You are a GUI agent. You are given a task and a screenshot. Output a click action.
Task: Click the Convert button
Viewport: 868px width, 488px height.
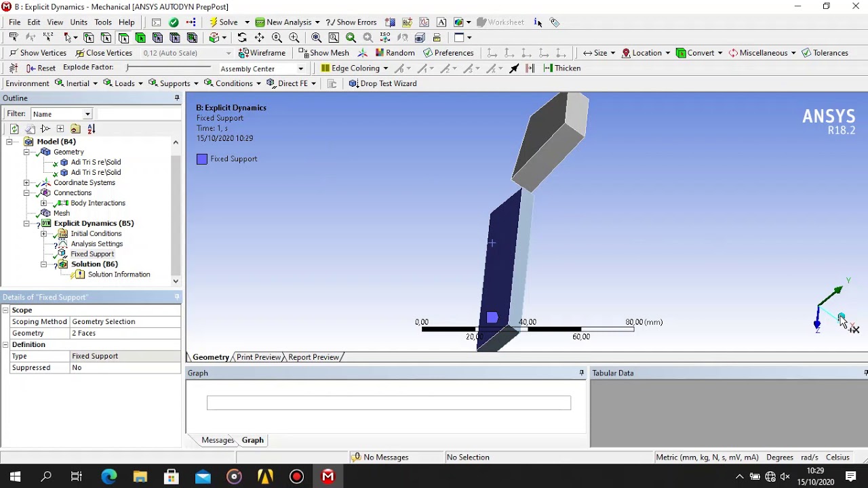tap(699, 53)
